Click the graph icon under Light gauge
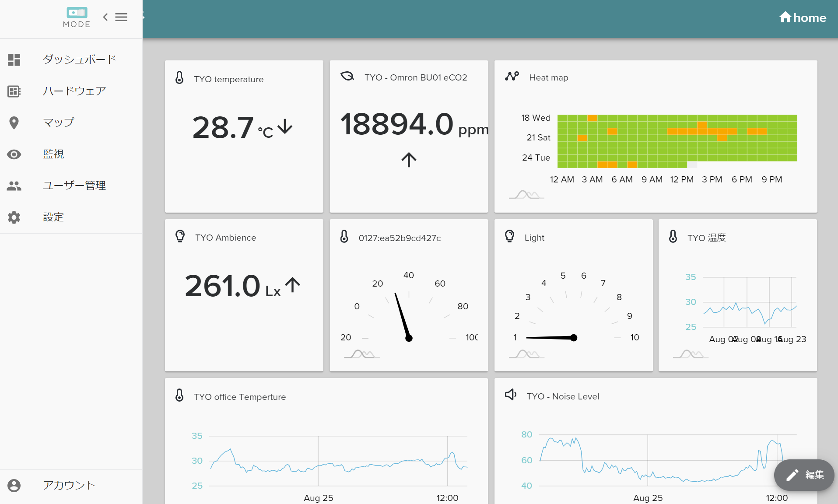Image resolution: width=838 pixels, height=504 pixels. pos(526,354)
